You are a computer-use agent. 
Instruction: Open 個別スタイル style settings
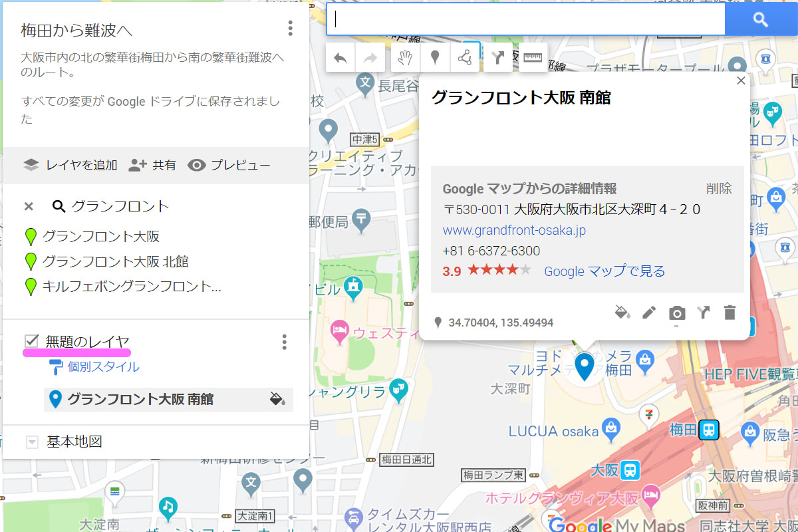(x=94, y=366)
